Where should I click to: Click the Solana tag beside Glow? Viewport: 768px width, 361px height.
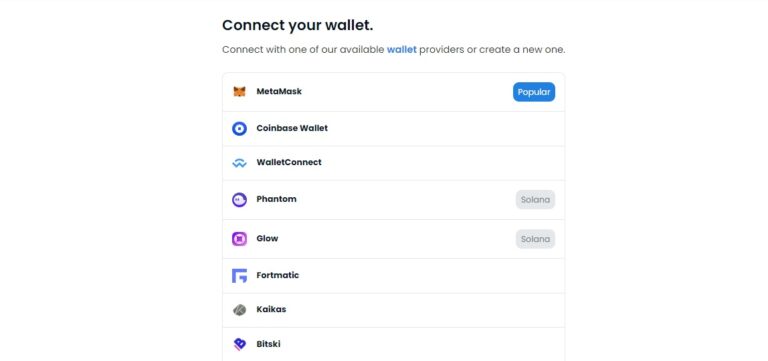click(x=535, y=239)
